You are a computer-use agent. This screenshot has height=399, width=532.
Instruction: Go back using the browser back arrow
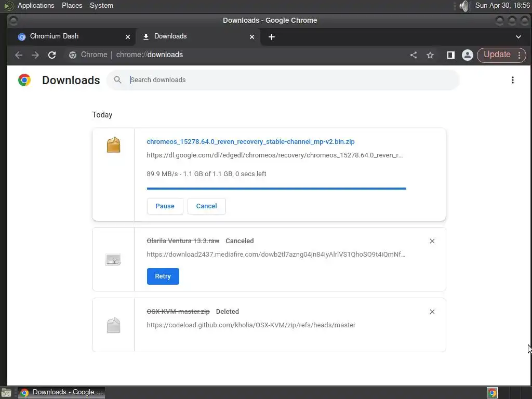click(19, 55)
